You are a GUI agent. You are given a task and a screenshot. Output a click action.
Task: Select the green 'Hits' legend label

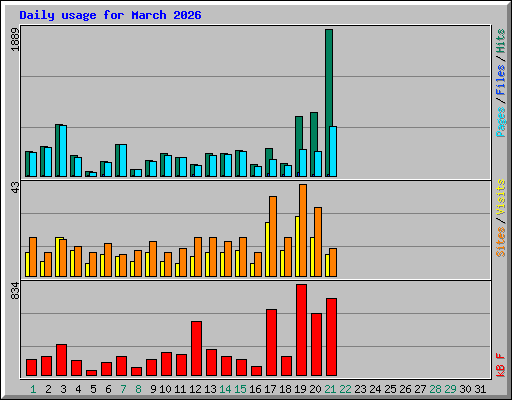click(x=500, y=41)
